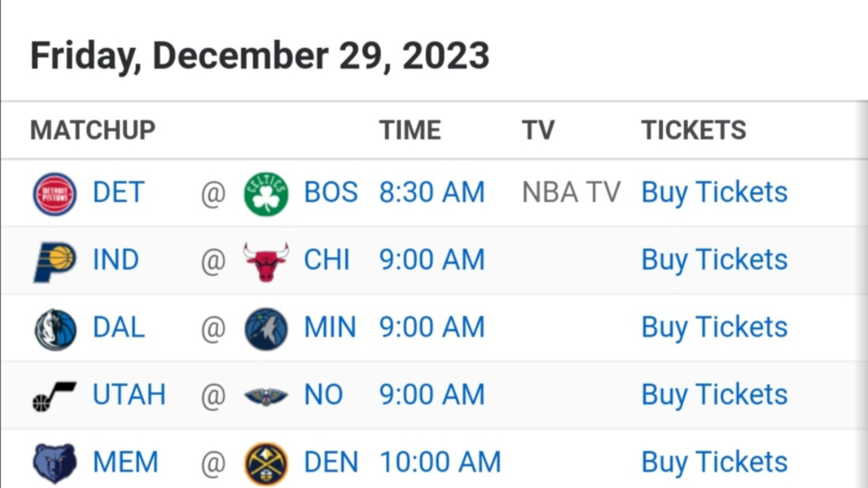Open the Denver Nuggets logo
The width and height of the screenshot is (868, 488).
click(x=266, y=464)
